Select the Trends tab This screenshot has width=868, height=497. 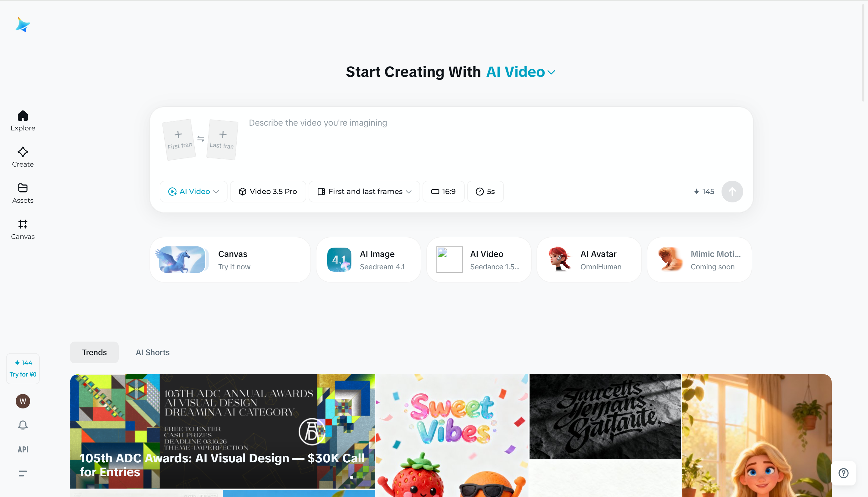[94, 352]
